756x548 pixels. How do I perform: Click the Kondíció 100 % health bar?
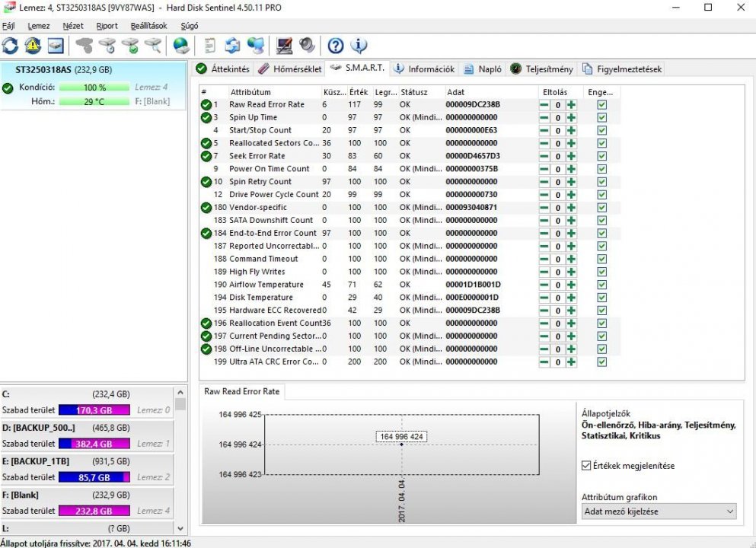[94, 88]
